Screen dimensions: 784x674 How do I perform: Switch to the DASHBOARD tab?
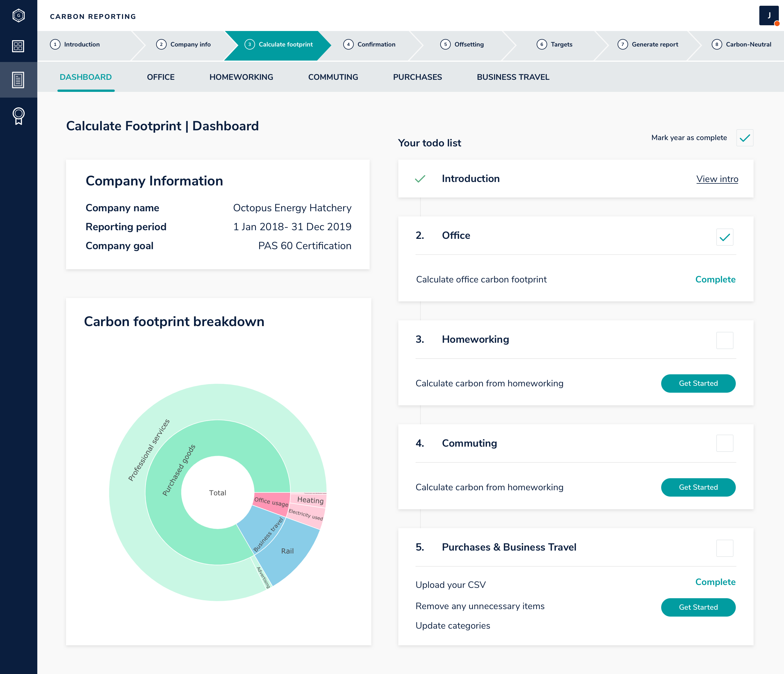tap(86, 77)
